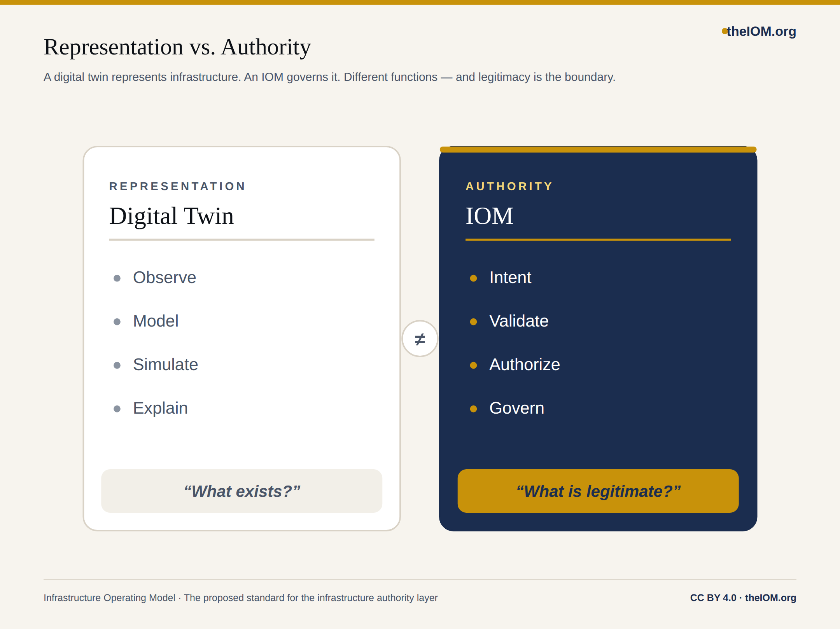Viewport: 840px width, 629px height.
Task: Click the 'Representation vs. Authority' title
Action: click(177, 47)
